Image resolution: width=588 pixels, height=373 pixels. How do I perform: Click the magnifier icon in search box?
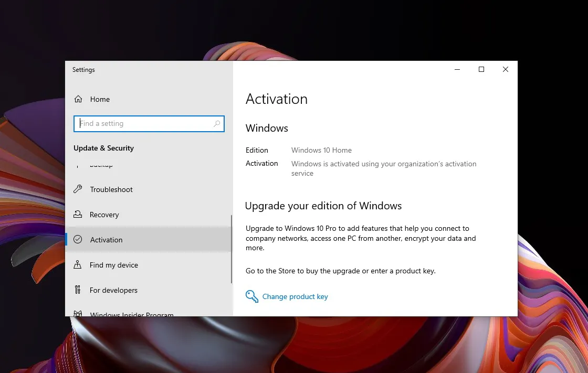tap(217, 124)
